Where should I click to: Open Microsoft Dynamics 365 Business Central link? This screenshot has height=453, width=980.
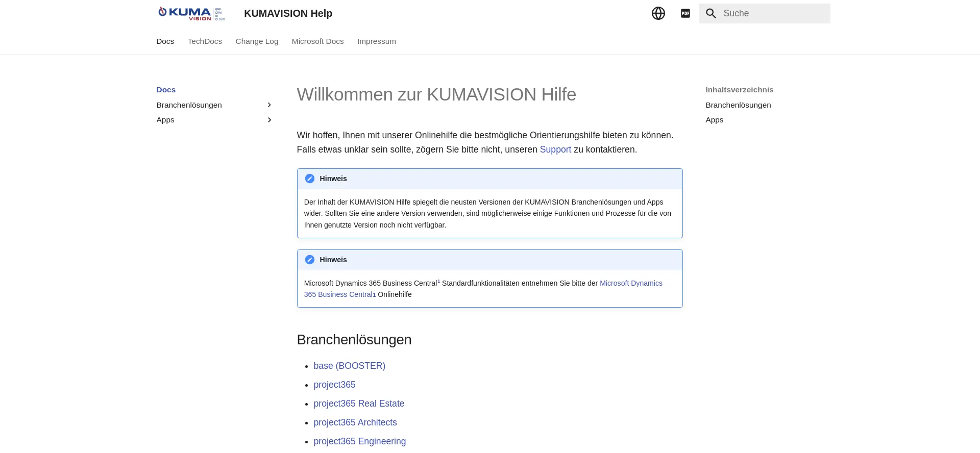[631, 283]
